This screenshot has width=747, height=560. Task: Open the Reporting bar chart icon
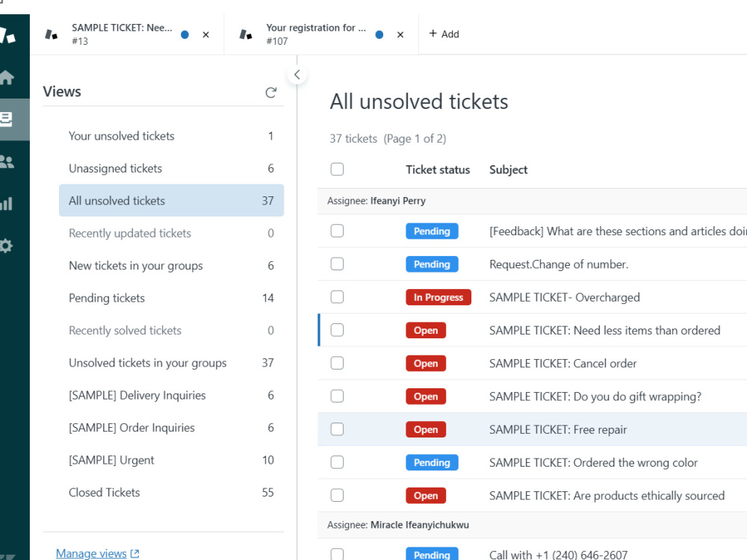tap(6, 204)
